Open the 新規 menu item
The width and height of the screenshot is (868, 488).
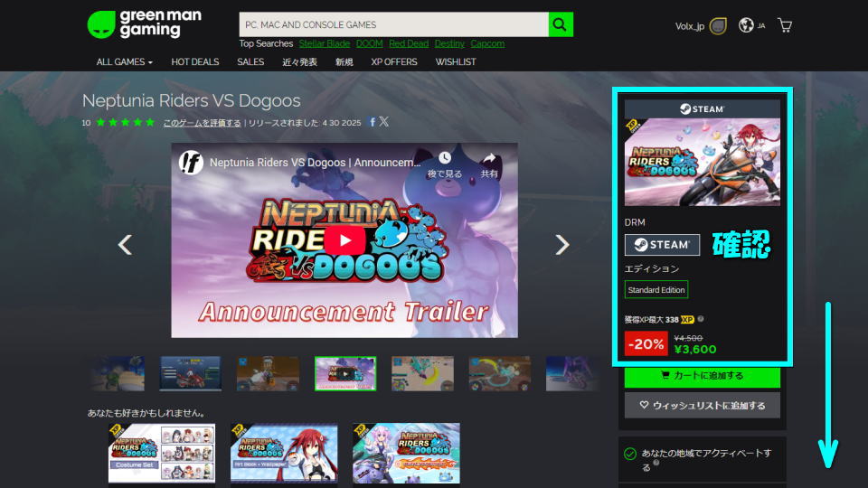tap(344, 62)
